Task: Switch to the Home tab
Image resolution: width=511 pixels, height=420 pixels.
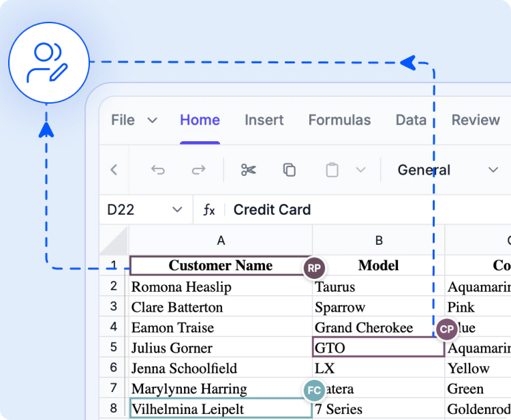Action: click(x=200, y=120)
